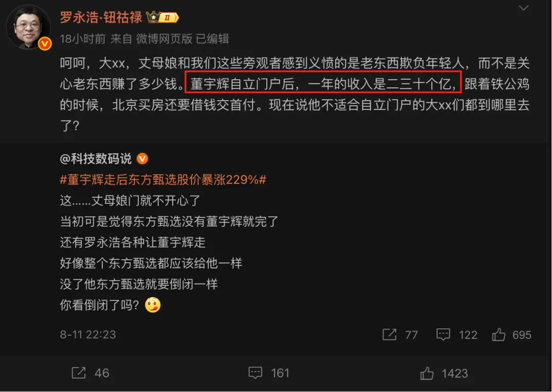Open 罗永浩·钮祜禄 username link
The image size is (552, 392).
click(101, 17)
